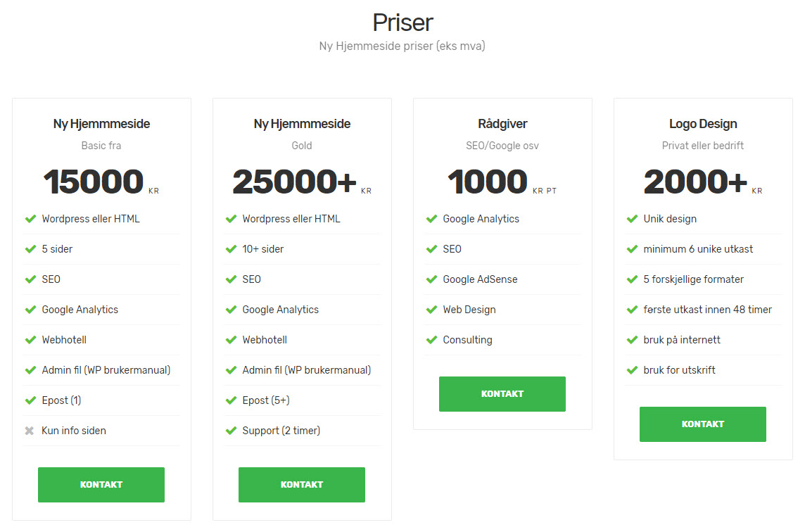Screen dimensions: 805x532
Task: Click Kontakt button under Gold plan
Action: click(x=302, y=485)
